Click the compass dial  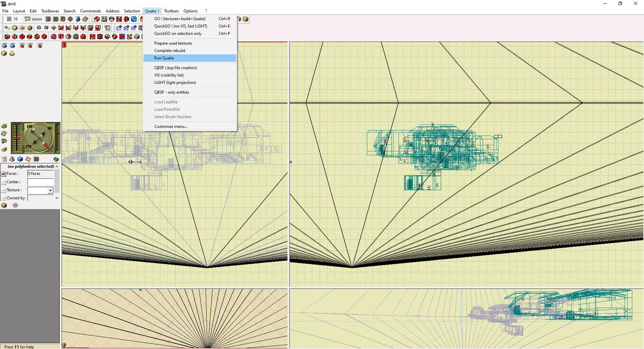pyautogui.click(x=39, y=138)
